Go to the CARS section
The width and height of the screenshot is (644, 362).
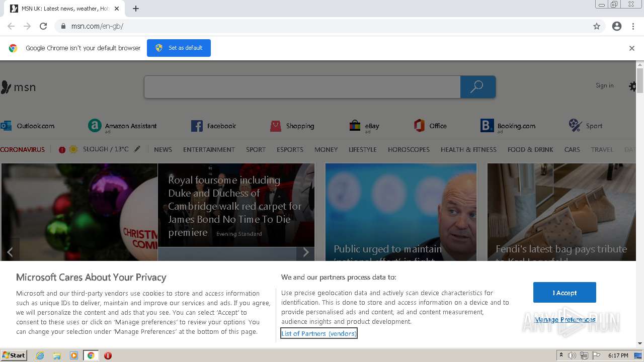(x=572, y=149)
